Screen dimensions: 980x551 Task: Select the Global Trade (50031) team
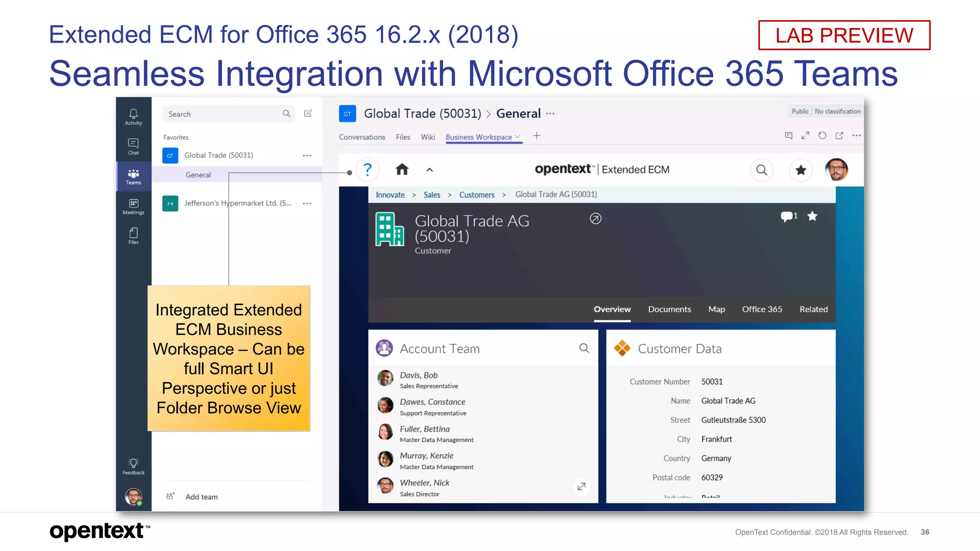pos(219,155)
